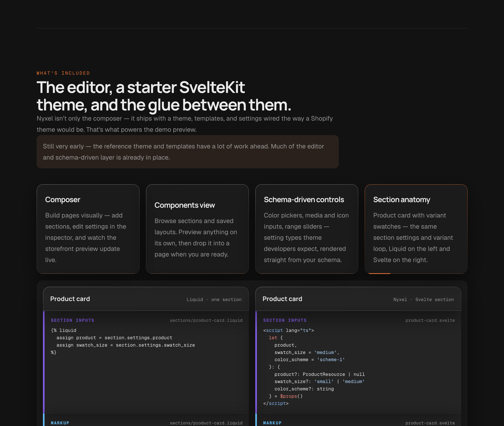
Task: Click "MARKUP" label in the Liquid panel
Action: [x=60, y=423]
